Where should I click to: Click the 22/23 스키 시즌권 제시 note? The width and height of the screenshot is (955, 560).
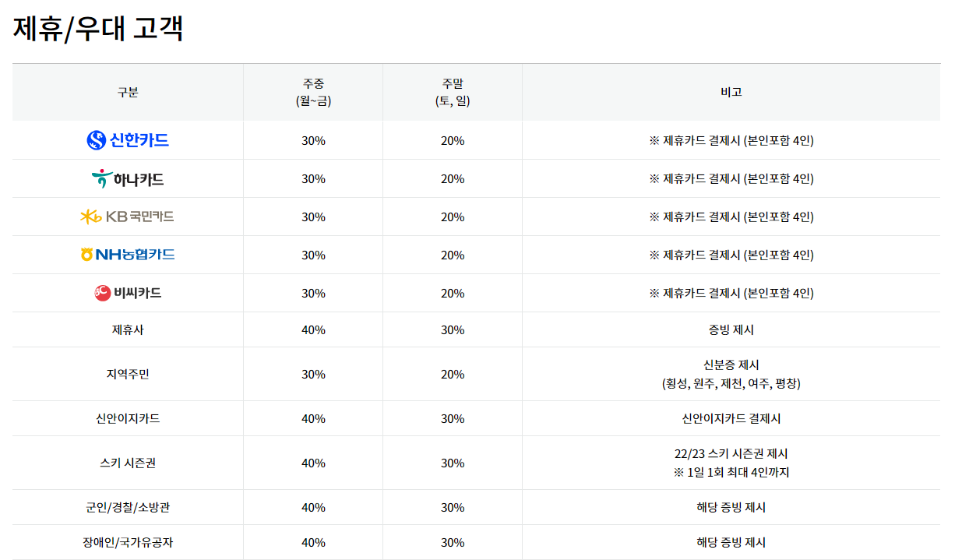(731, 453)
